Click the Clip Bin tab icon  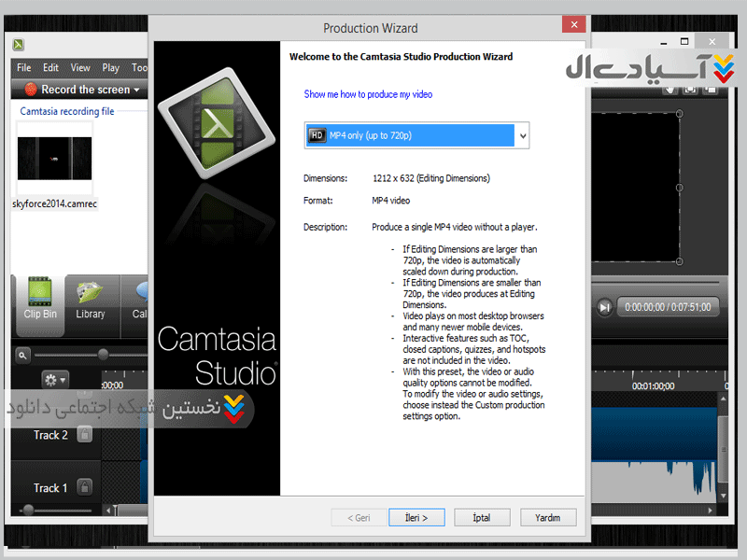(40, 293)
